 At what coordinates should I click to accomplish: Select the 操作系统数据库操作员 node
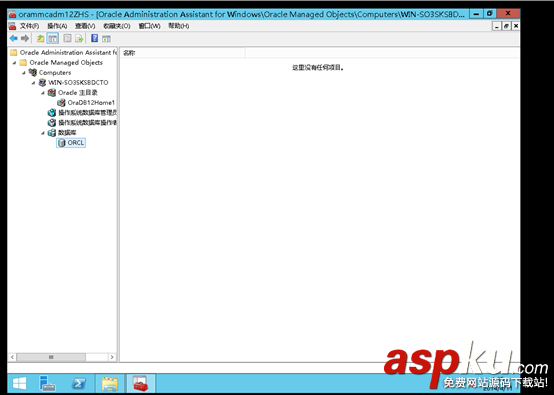pos(82,123)
